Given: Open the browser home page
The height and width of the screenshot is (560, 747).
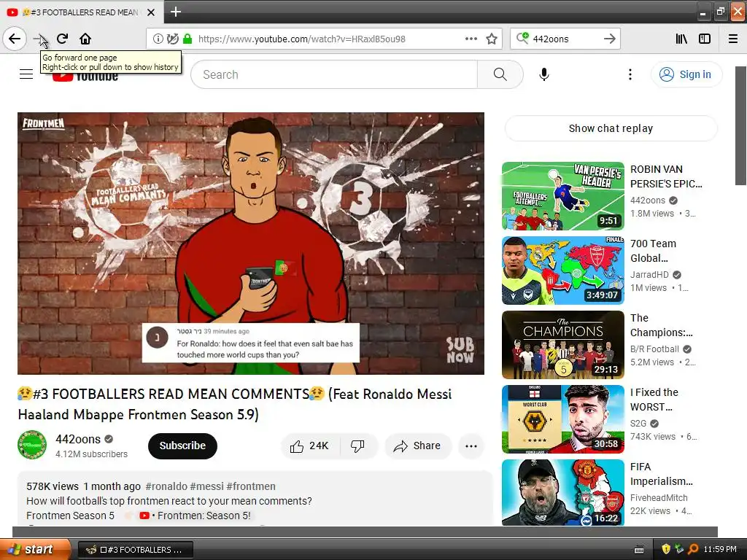Looking at the screenshot, I should point(85,39).
